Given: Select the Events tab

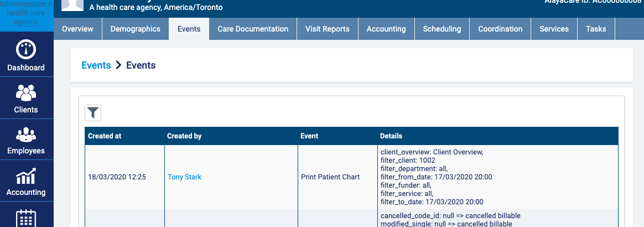Looking at the screenshot, I should (189, 29).
